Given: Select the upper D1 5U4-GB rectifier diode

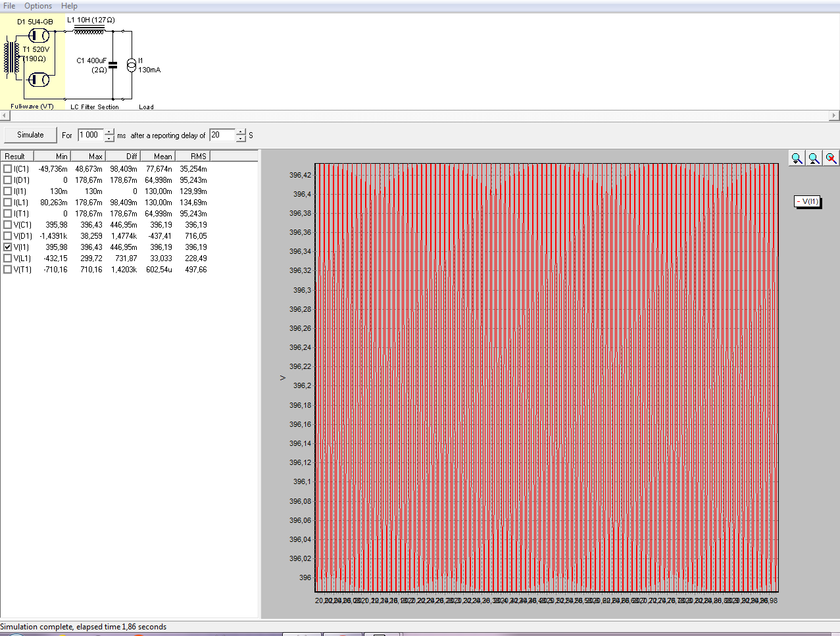Looking at the screenshot, I should pyautogui.click(x=39, y=36).
